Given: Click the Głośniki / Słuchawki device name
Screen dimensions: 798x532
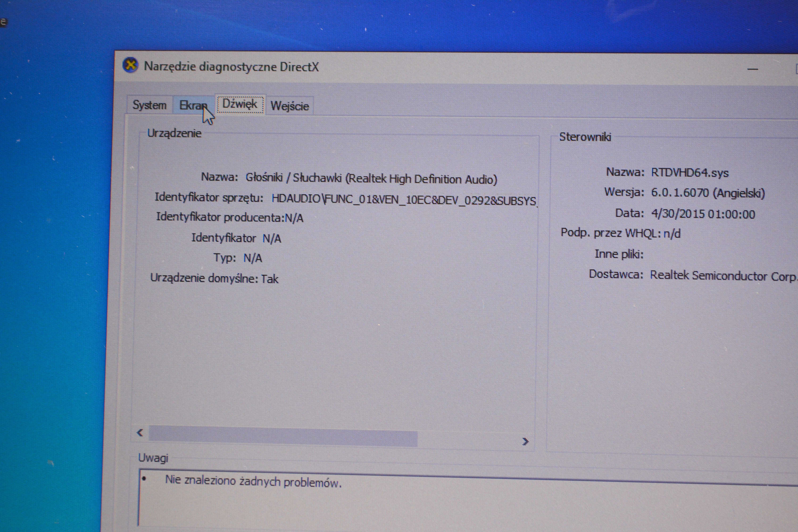Looking at the screenshot, I should (371, 178).
